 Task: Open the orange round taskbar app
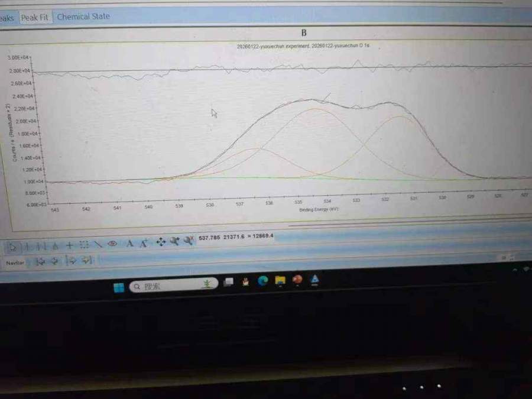coord(297,280)
